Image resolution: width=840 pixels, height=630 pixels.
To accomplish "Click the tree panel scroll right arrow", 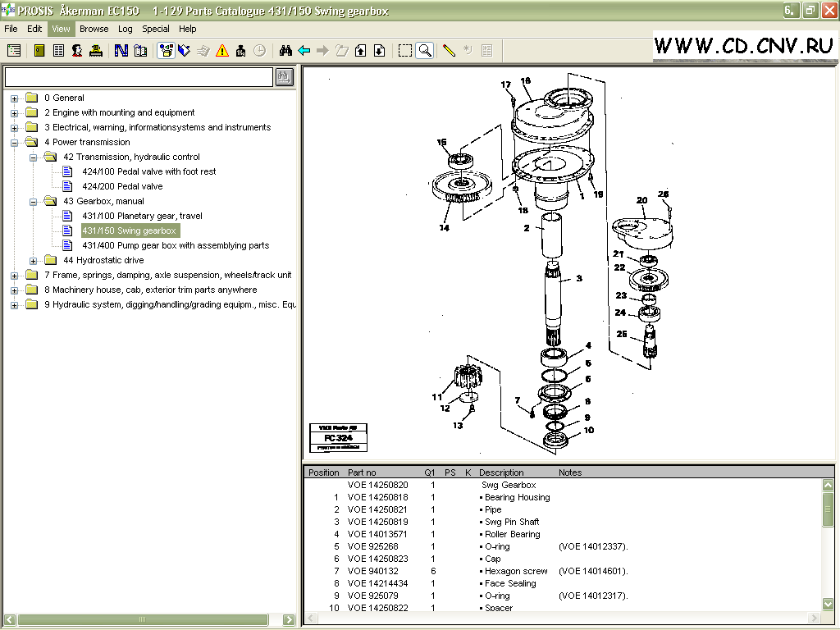I will coord(289,620).
